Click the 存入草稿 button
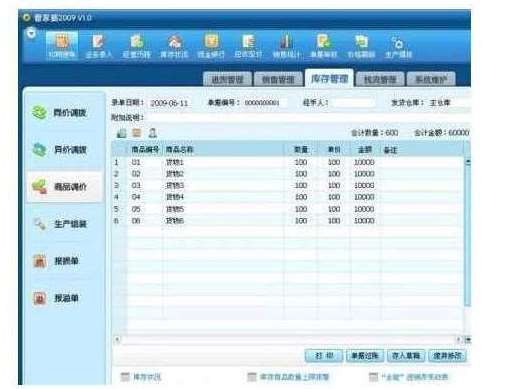 [x=406, y=356]
